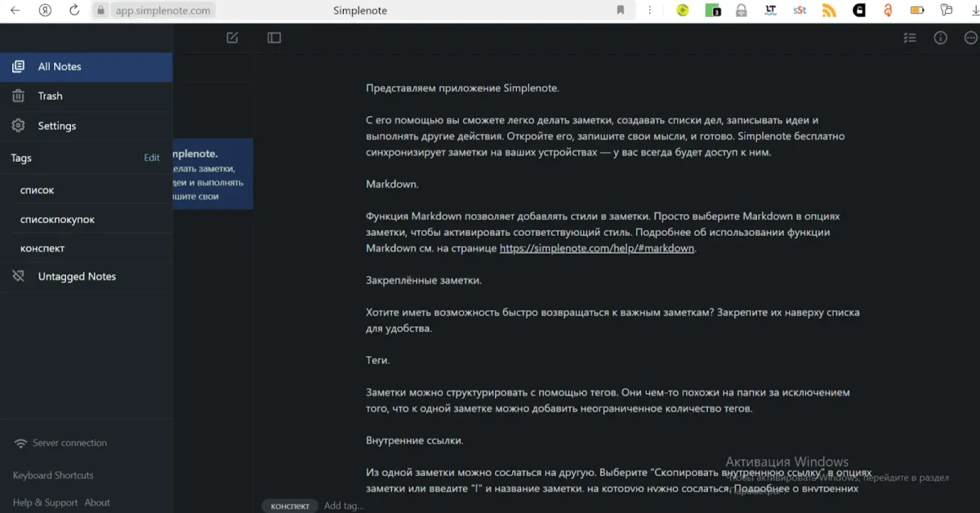Click the Add tag field at the bottom
This screenshot has width=980, height=513.
(x=343, y=505)
